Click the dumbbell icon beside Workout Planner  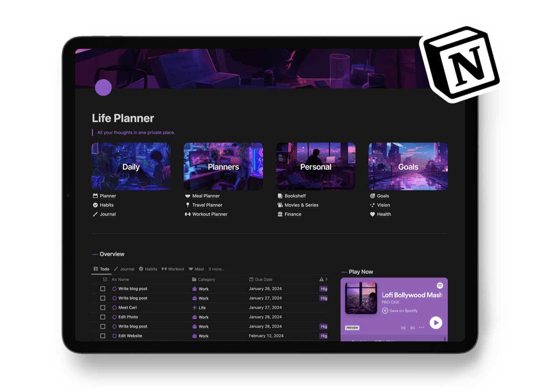coord(188,214)
